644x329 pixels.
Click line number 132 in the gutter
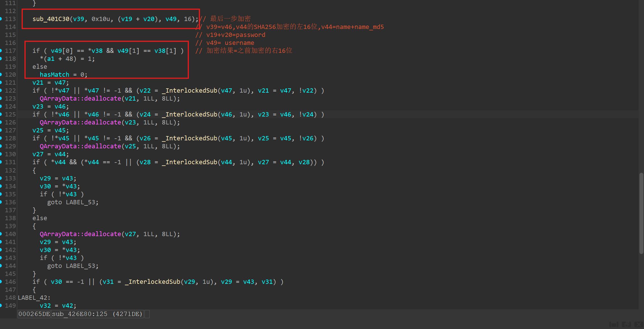coord(10,170)
